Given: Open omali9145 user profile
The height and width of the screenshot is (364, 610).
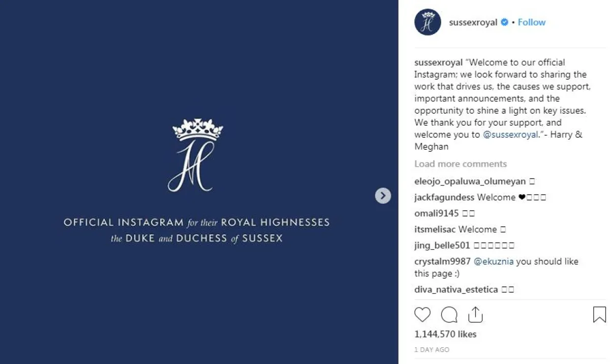Looking at the screenshot, I should pyautogui.click(x=437, y=214).
